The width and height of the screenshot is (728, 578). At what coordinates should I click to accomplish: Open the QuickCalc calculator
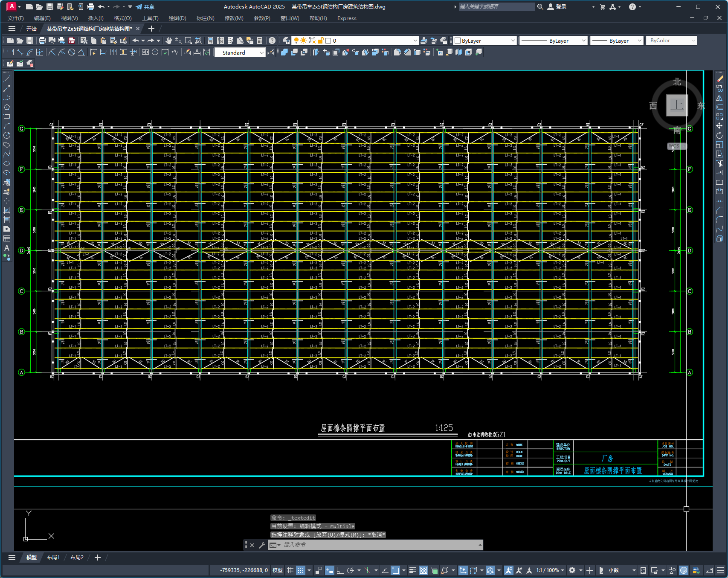pos(260,41)
